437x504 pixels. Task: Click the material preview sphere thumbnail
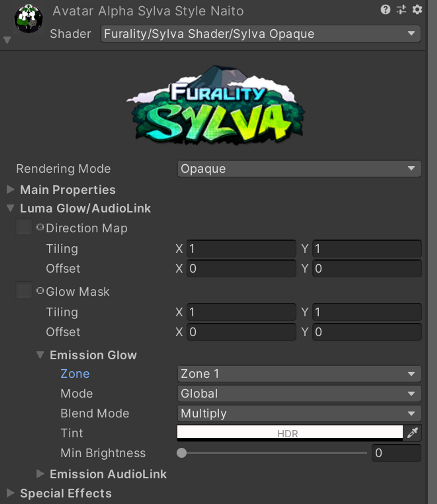(x=28, y=19)
